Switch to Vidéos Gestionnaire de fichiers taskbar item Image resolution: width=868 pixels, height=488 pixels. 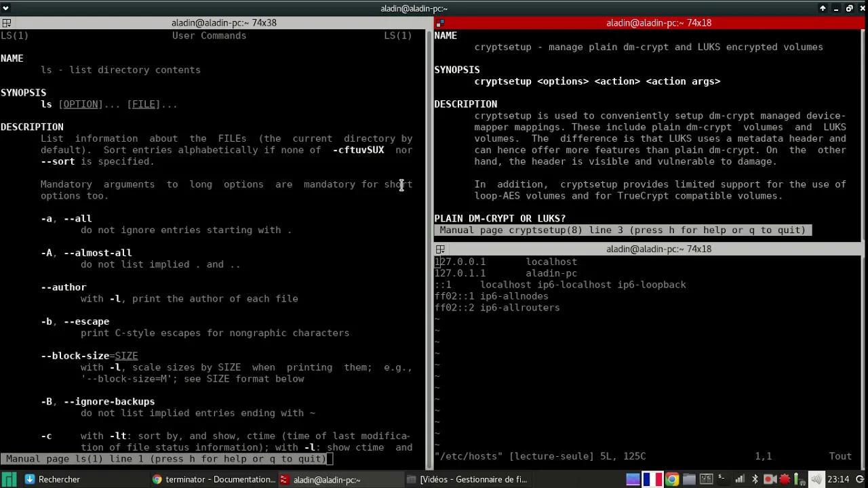(467, 479)
